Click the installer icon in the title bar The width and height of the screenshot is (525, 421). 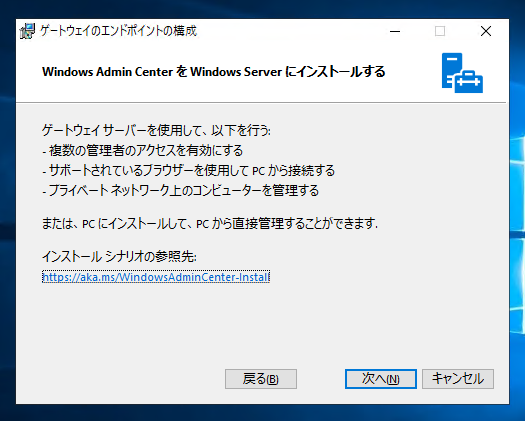[x=27, y=31]
